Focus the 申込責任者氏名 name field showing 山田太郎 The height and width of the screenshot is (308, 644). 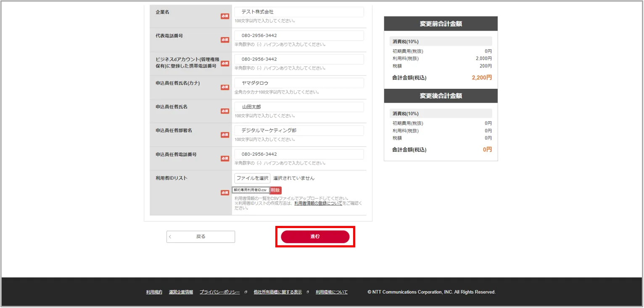click(x=298, y=106)
